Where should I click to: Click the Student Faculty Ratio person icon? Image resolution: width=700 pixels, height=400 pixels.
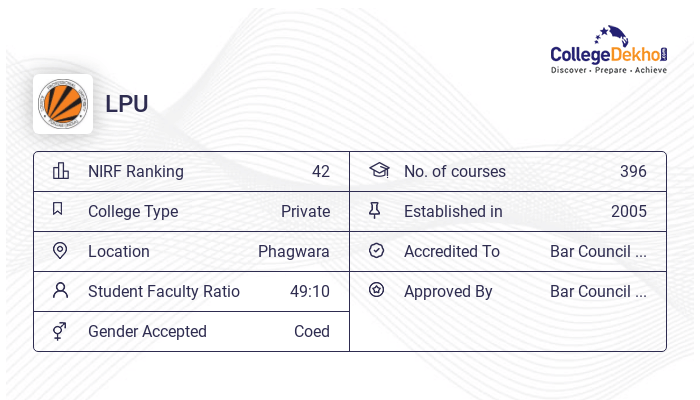[61, 291]
